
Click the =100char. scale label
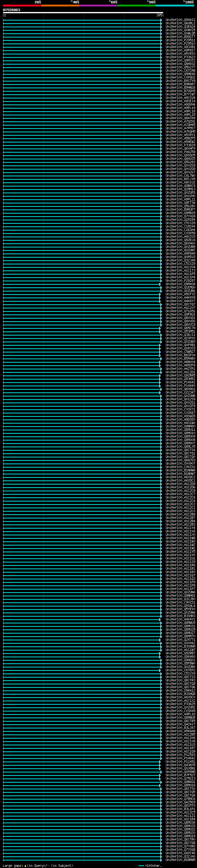pyautogui.click(x=153, y=865)
